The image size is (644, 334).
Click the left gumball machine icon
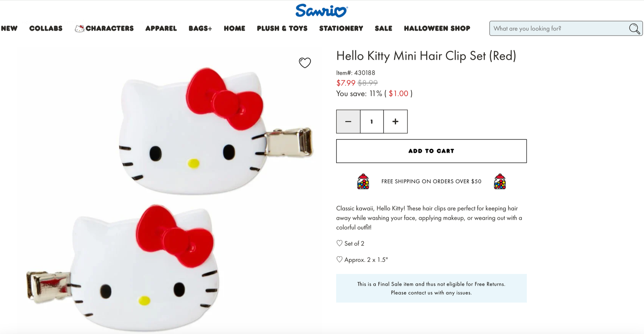pyautogui.click(x=363, y=181)
